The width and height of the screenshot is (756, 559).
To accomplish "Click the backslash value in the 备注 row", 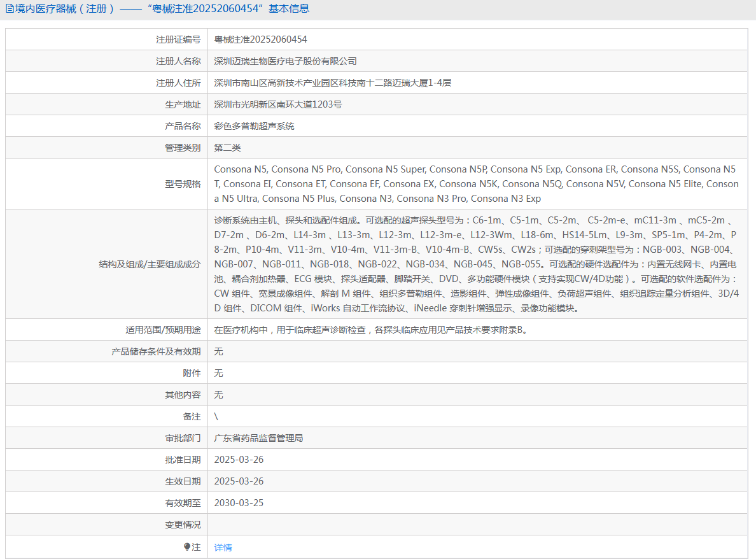I will [216, 417].
